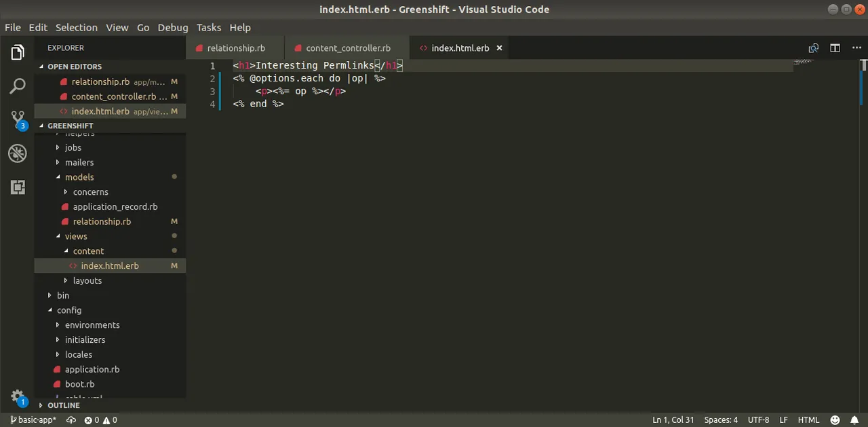
Task: Open the Manage gear icon
Action: (x=18, y=397)
